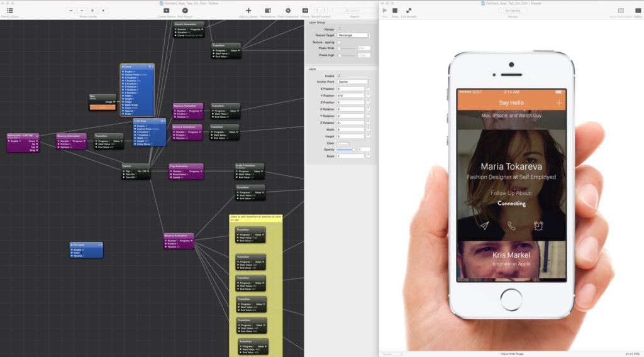Enable the Texture Mapping checkbox

pos(339,42)
